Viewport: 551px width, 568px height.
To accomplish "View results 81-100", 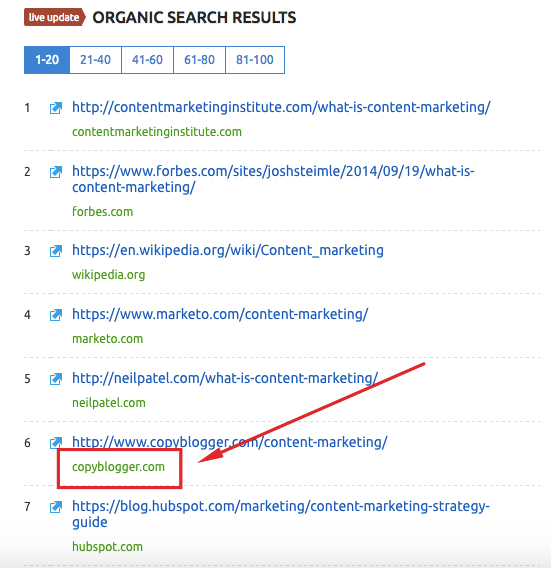I will click(x=255, y=60).
